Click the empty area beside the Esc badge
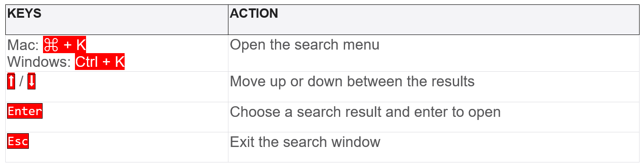Viewport: 644px width, 166px height. click(129, 147)
